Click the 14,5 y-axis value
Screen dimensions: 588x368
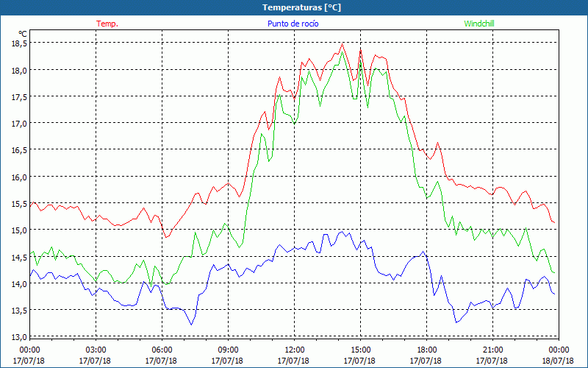click(x=19, y=257)
